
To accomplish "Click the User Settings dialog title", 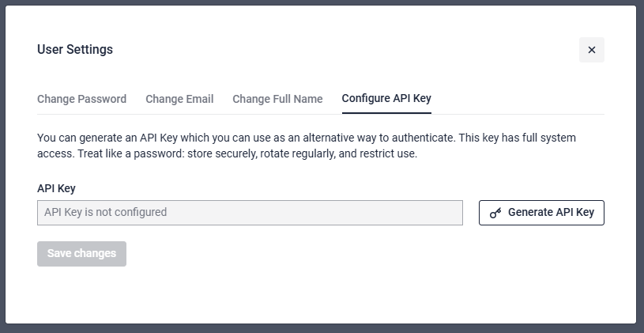I will [75, 50].
